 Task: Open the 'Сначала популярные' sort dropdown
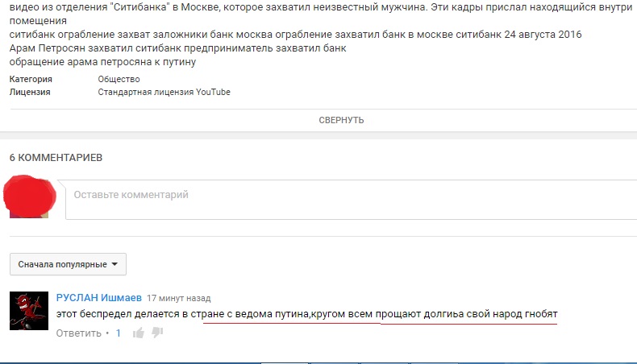tap(68, 264)
